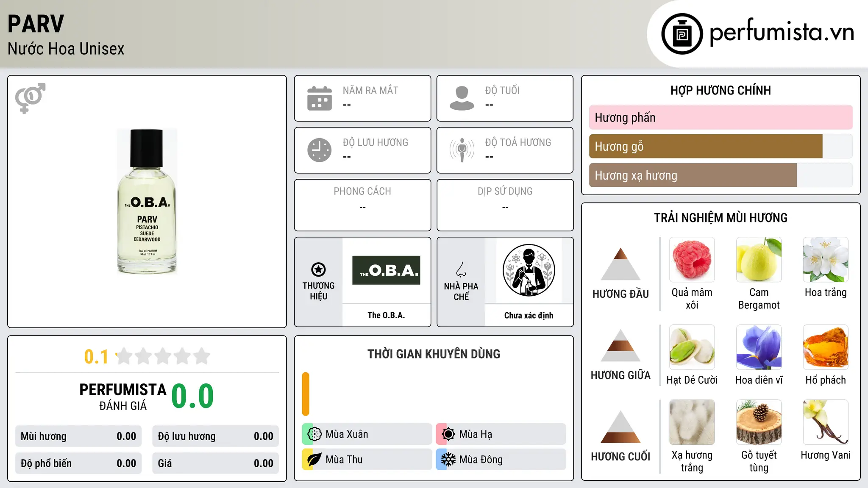The image size is (868, 488).
Task: Click the nose icon above Nhà Pha Chế
Action: [x=461, y=269]
